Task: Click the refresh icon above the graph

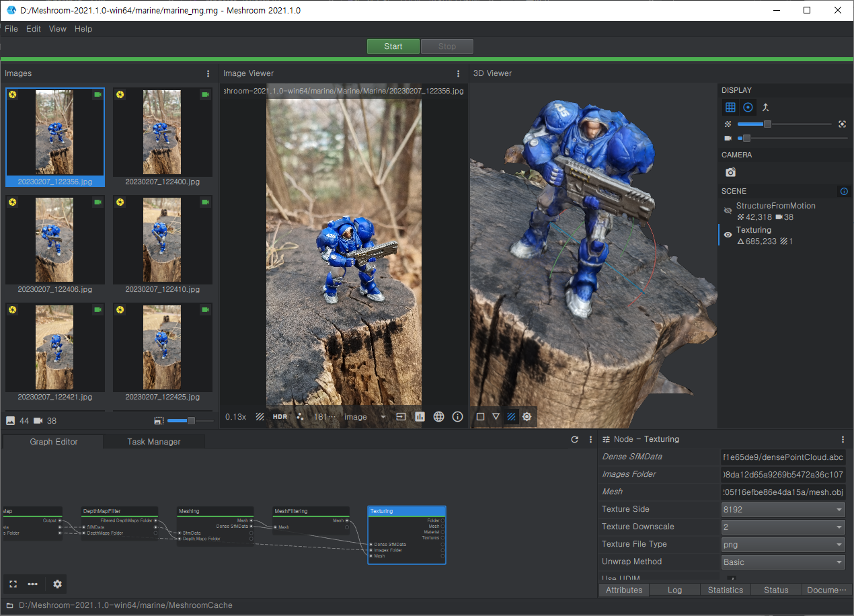Action: point(574,440)
